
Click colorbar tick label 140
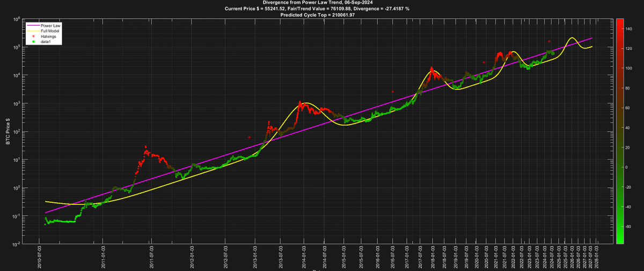tap(630, 28)
